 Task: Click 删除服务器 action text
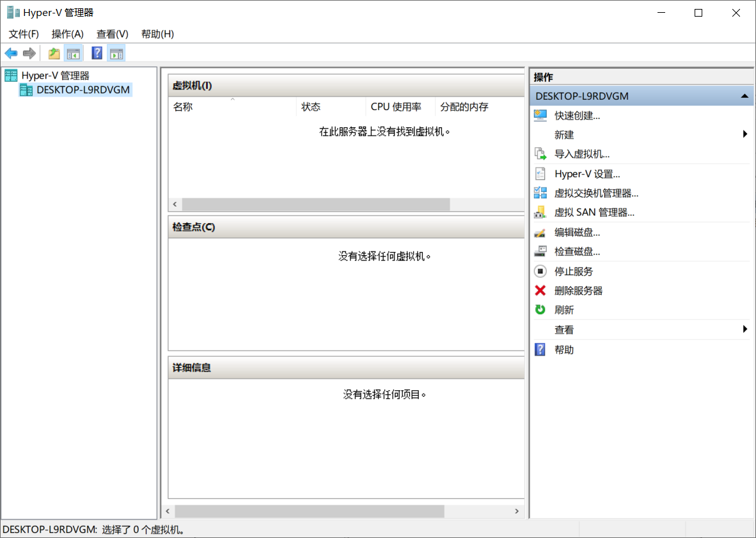(579, 290)
